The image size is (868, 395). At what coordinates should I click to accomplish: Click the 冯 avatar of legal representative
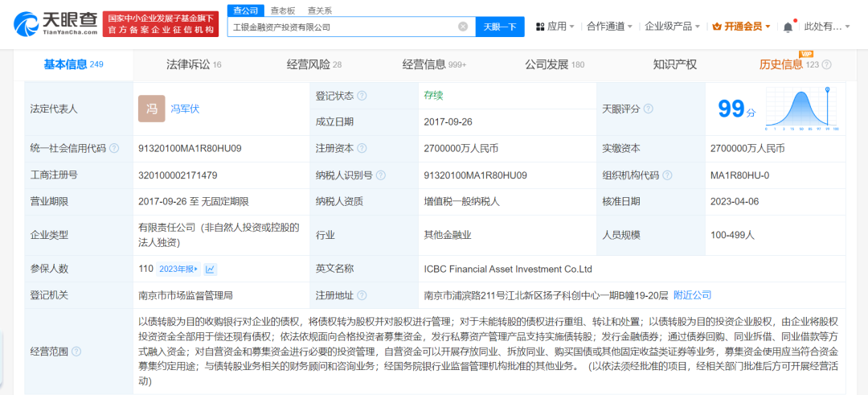(x=152, y=109)
